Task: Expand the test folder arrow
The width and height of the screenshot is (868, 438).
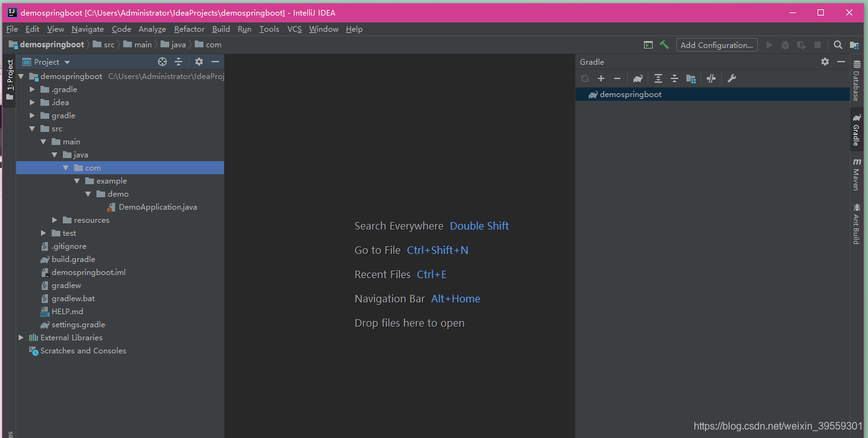Action: (44, 233)
